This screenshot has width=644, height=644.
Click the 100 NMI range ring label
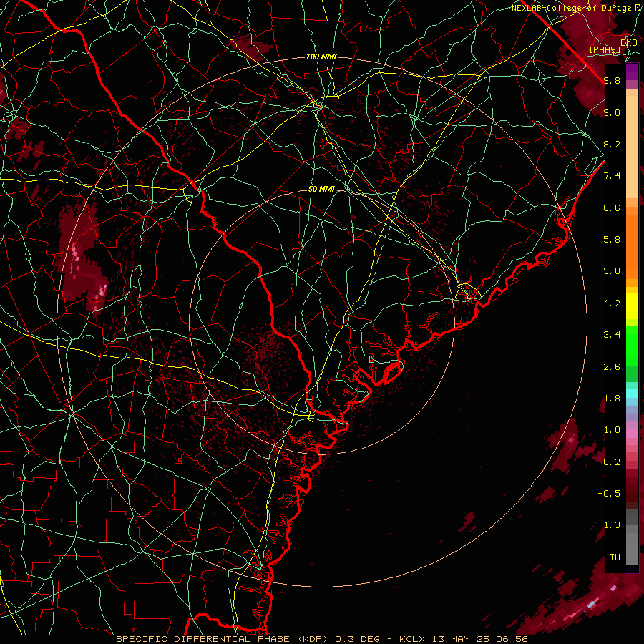tap(321, 57)
